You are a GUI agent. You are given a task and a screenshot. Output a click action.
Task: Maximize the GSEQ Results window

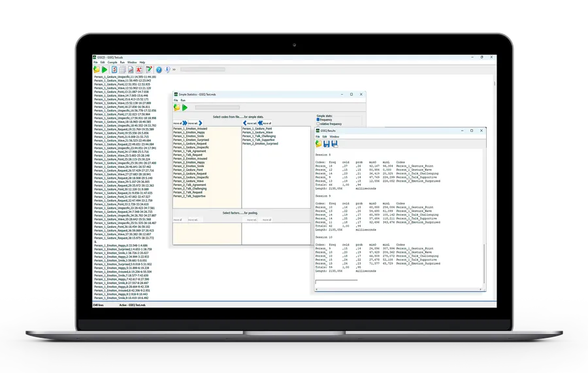click(472, 131)
